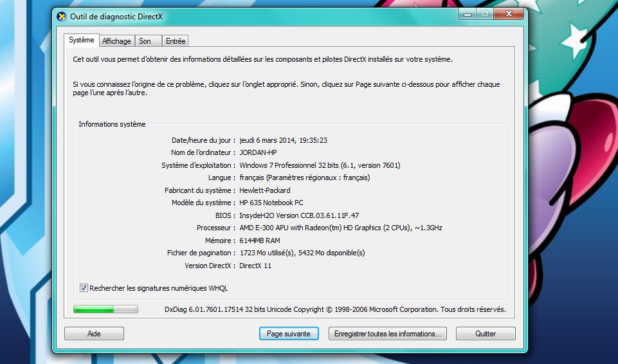Click the Version DirectX label
The height and width of the screenshot is (364, 618).
click(210, 266)
